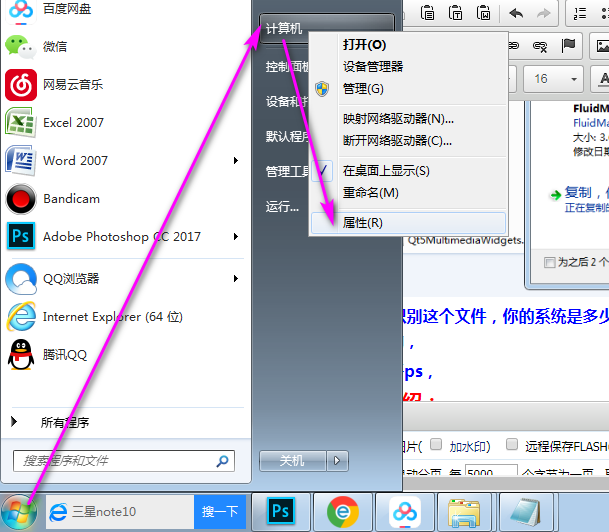
Task: Open Baidu Netdisk taskbar icon
Action: 405,511
